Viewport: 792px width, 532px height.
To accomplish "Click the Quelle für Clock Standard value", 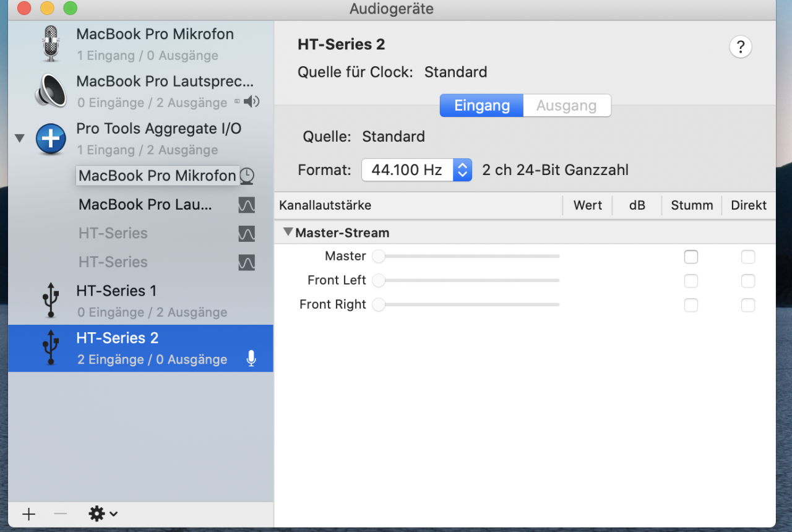I will click(456, 72).
